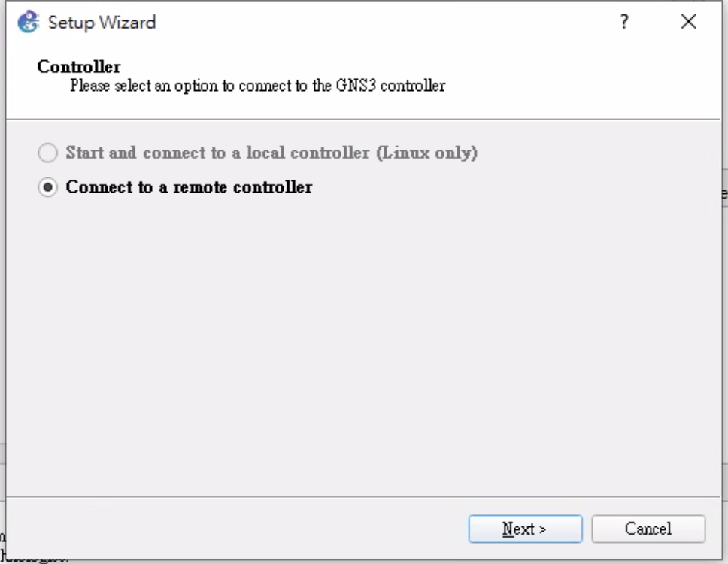The height and width of the screenshot is (564, 728).
Task: Click the "Setup Wizard" title text
Action: click(x=102, y=22)
